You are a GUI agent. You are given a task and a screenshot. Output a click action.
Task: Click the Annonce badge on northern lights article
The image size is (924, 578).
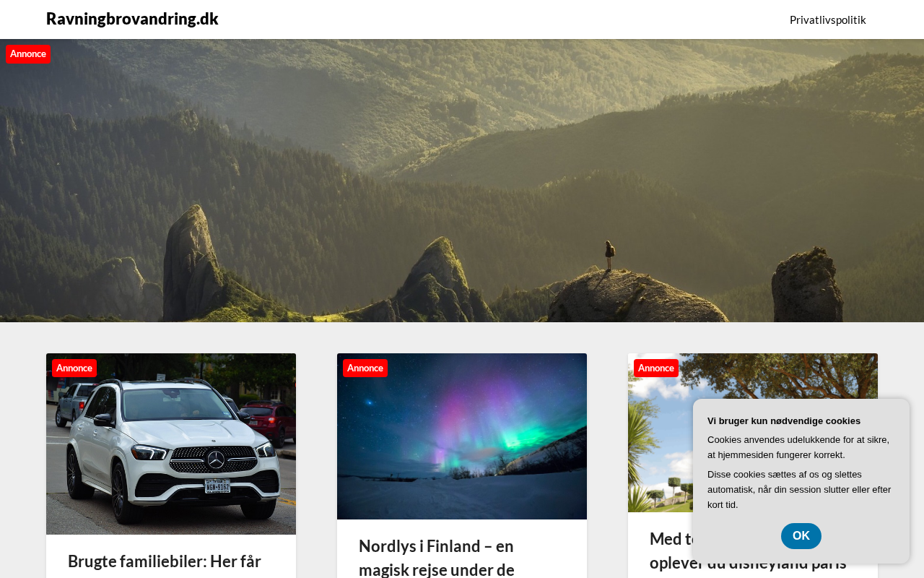click(x=365, y=368)
